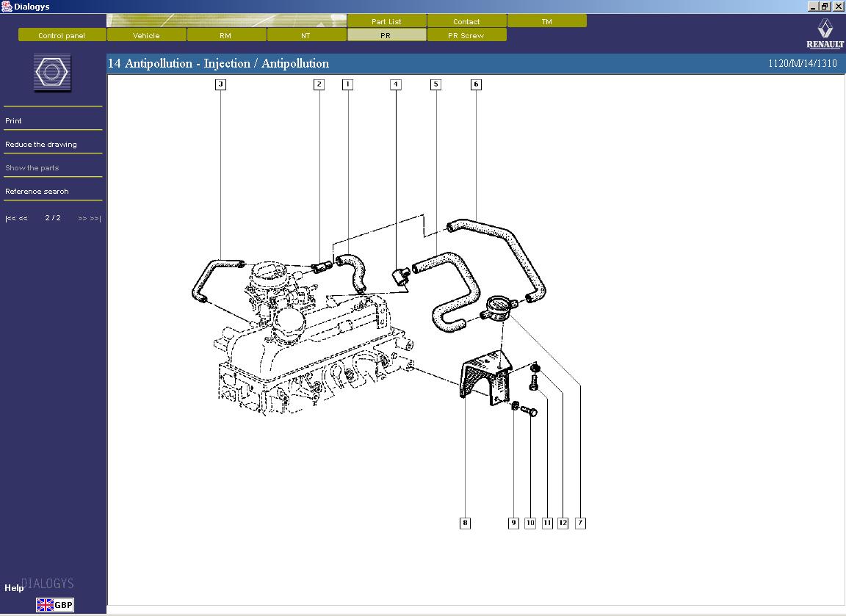Select part callout 1

[x=347, y=84]
